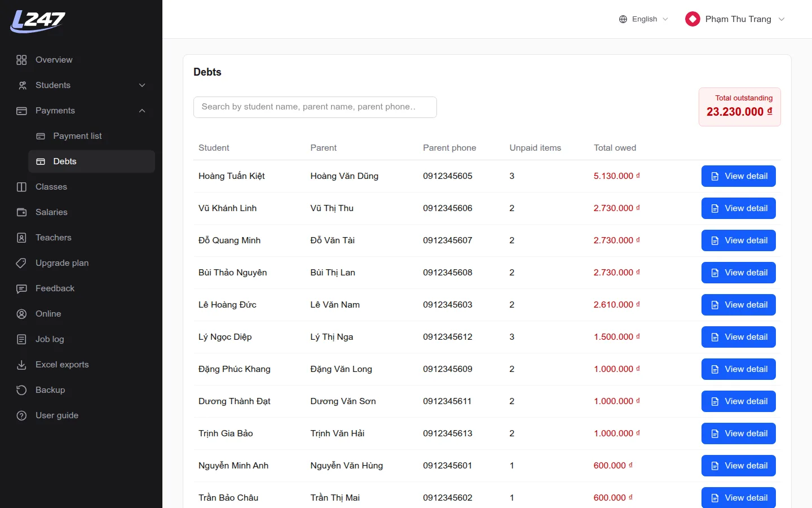The image size is (812, 508).
Task: Click the Total owed column header
Action: [x=615, y=148]
